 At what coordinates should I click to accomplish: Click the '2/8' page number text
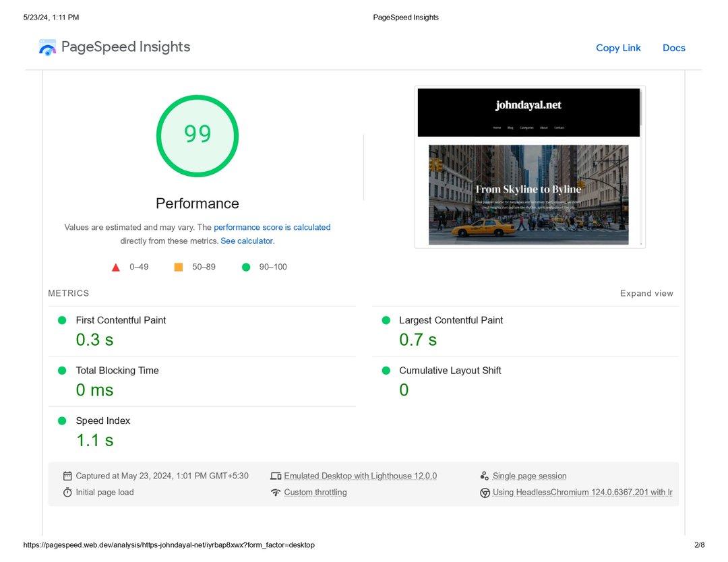(699, 545)
